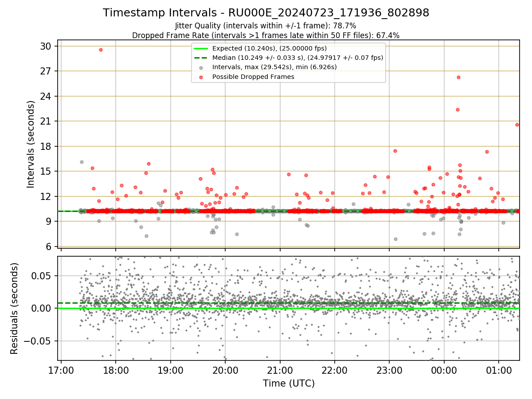Click the '24' interval y-axis tick
This screenshot has height=399, width=532.
pos(47,96)
